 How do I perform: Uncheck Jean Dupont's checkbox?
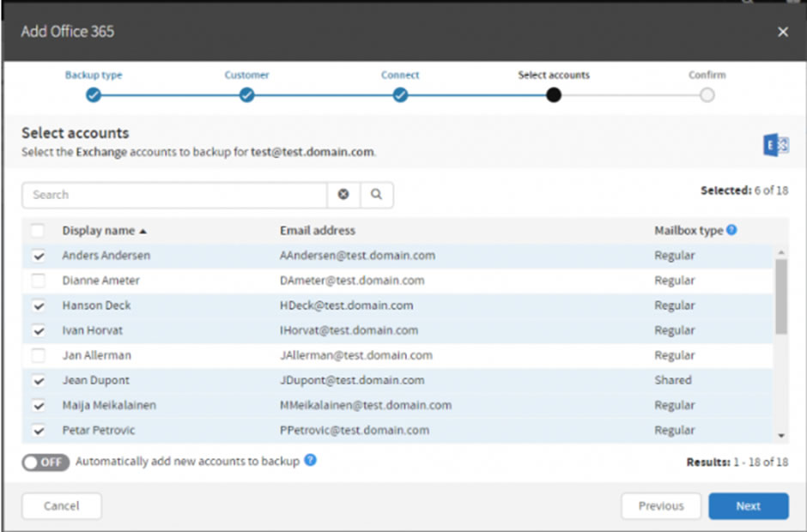38,381
